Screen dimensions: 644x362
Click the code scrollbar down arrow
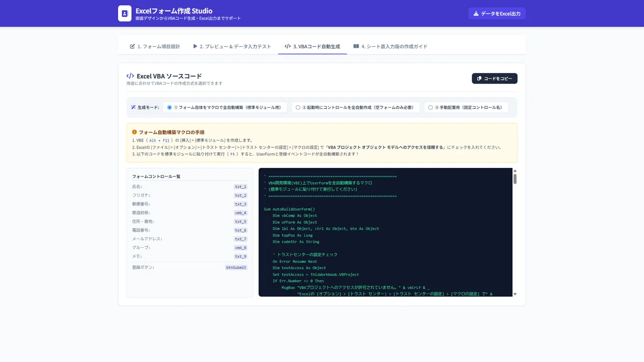515,294
